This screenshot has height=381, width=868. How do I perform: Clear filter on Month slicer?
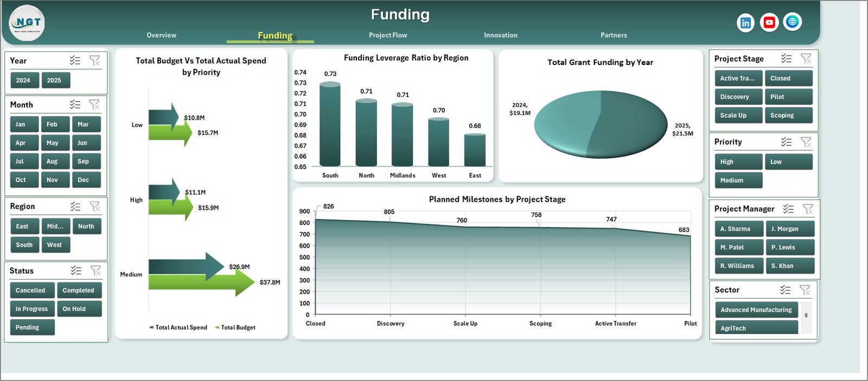(x=94, y=105)
